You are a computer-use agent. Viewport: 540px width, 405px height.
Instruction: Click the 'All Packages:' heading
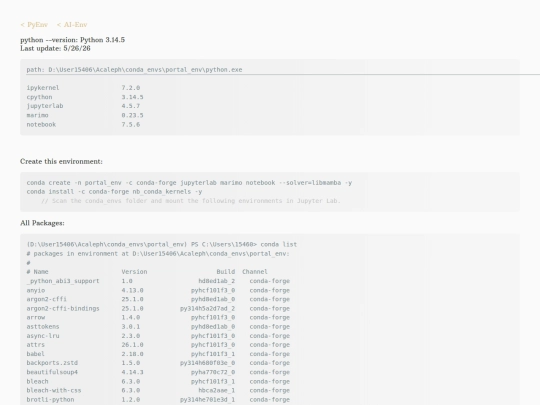42,223
